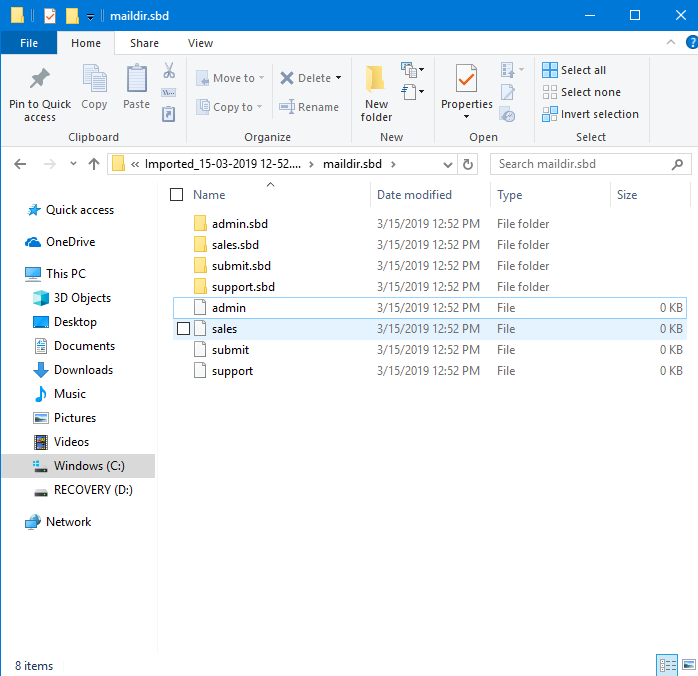Select the submit.sbd folder

pos(241,266)
